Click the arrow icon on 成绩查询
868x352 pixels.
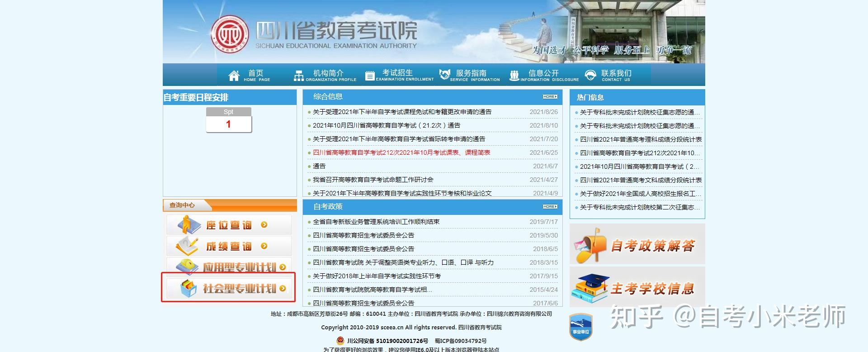point(264,246)
